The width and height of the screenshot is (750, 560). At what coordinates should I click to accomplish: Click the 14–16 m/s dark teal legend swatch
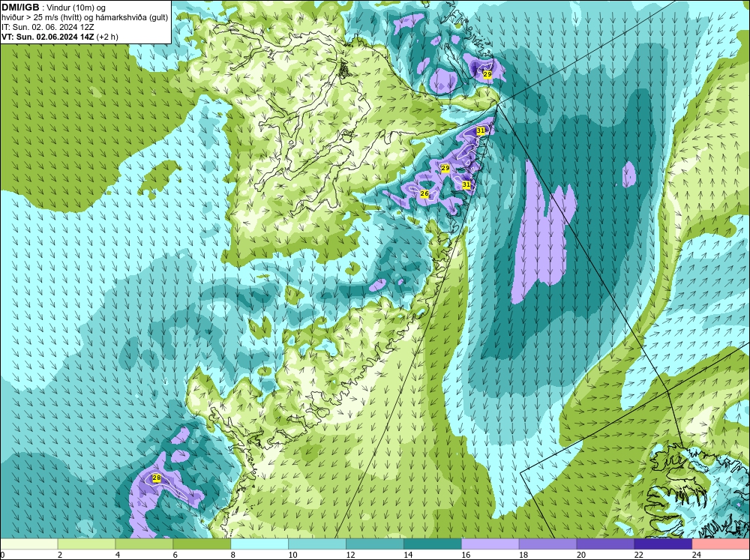point(433,544)
